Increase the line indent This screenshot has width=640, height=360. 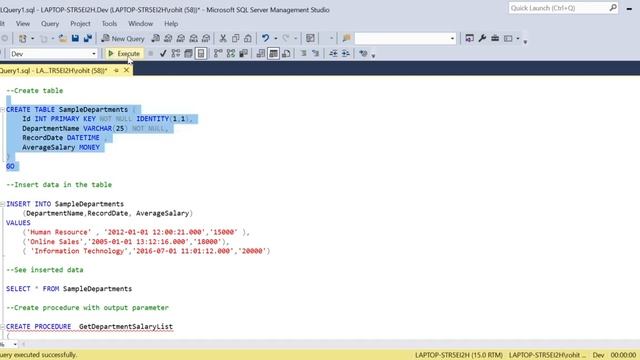(345, 53)
